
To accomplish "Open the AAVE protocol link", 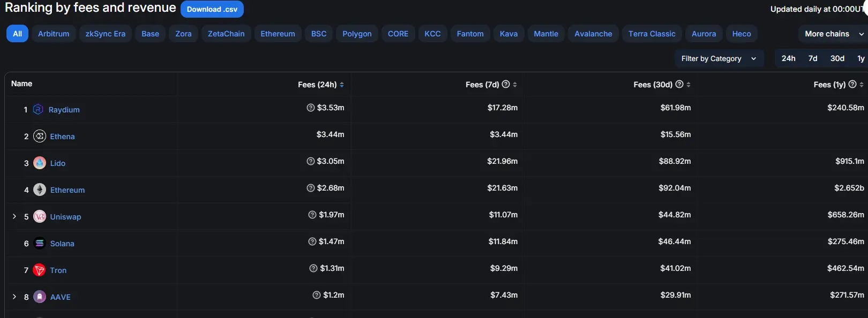I will click(x=61, y=297).
